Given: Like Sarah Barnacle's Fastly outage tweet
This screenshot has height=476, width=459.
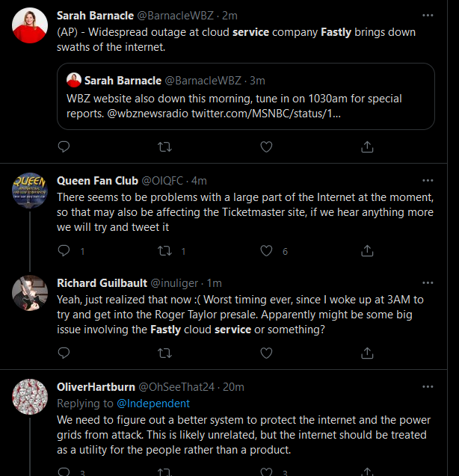Looking at the screenshot, I should coord(266,147).
